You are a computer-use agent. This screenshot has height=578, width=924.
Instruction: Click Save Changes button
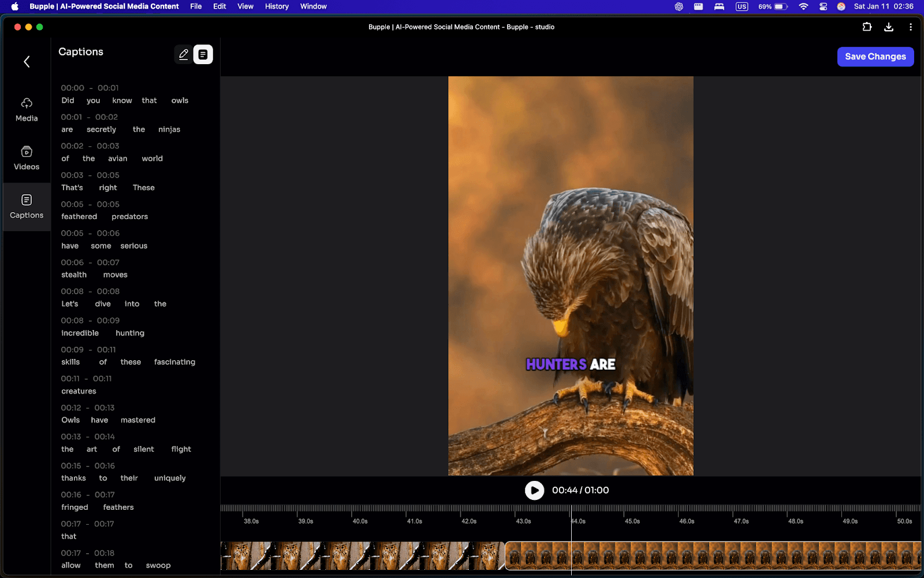875,57
